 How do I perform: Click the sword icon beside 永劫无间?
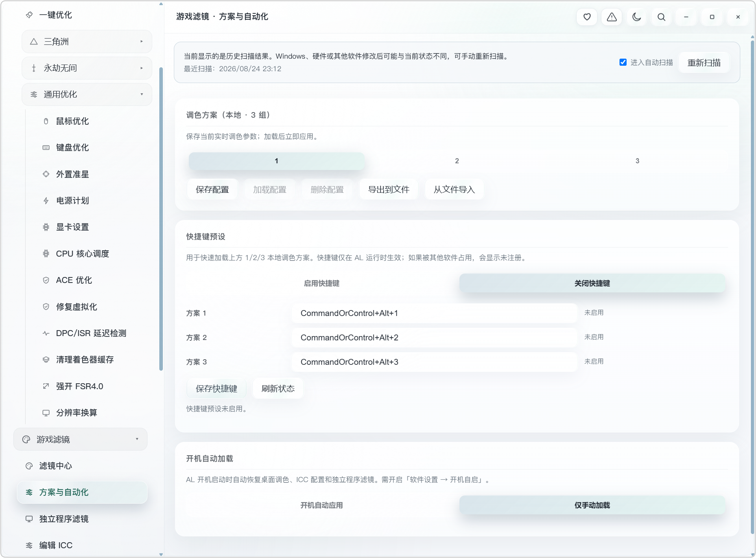tap(34, 68)
